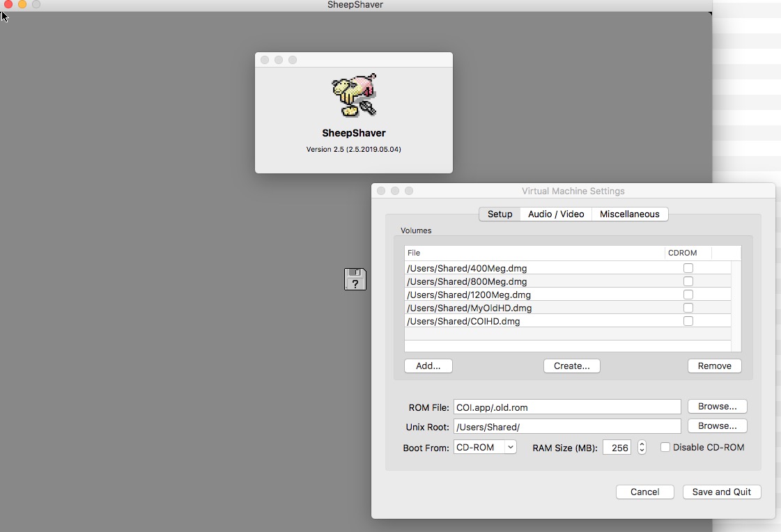The width and height of the screenshot is (781, 532).
Task: Select the /Users/Shared/1200Meg.dmg row
Action: [x=568, y=295]
